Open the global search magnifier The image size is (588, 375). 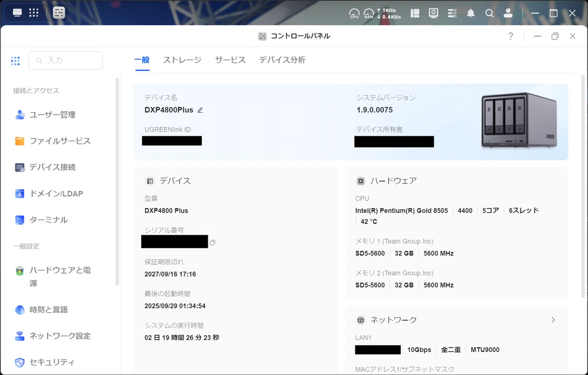pos(489,13)
